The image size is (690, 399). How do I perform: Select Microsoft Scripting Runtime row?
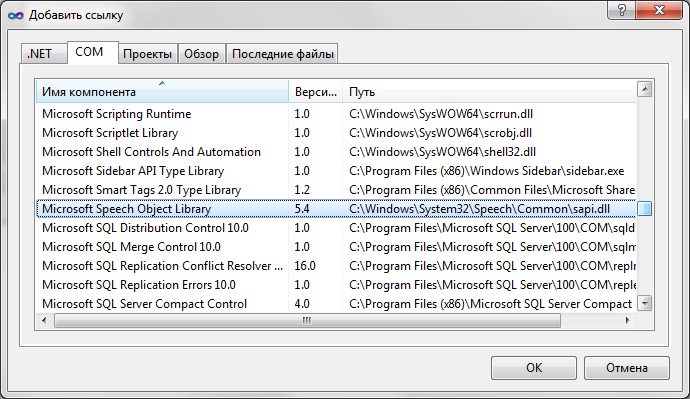336,114
